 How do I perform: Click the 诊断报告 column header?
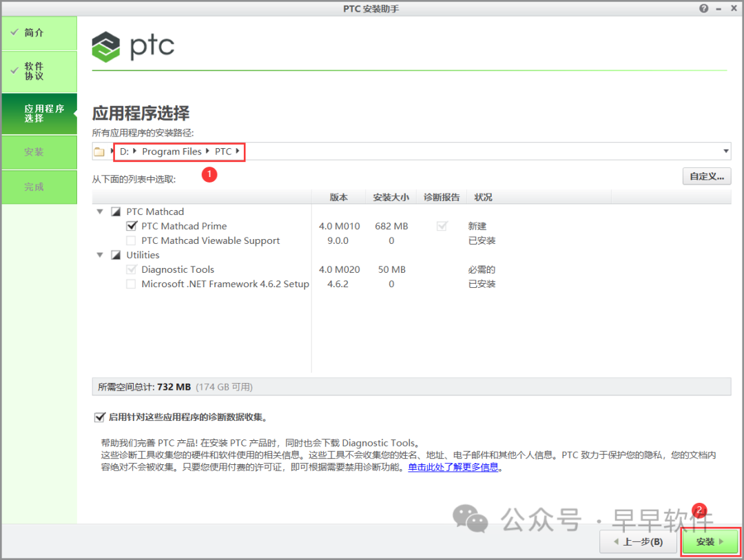(x=442, y=198)
